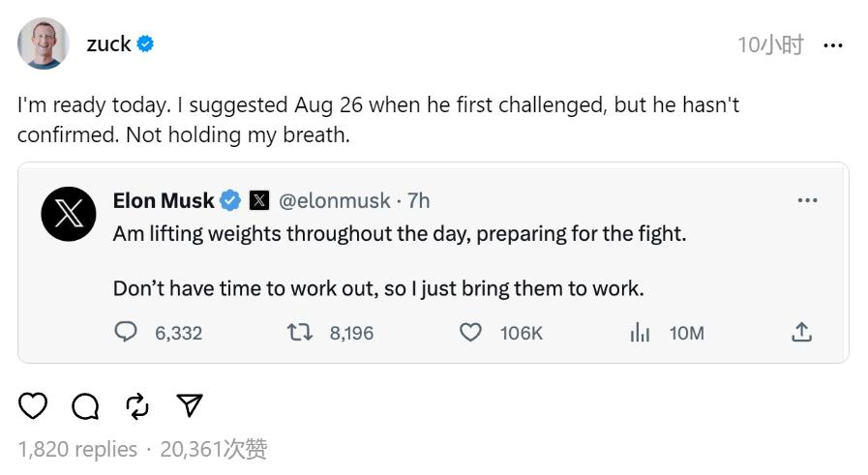Click the @elonmusk handle
Image resolution: width=868 pixels, height=475 pixels.
[x=335, y=201]
